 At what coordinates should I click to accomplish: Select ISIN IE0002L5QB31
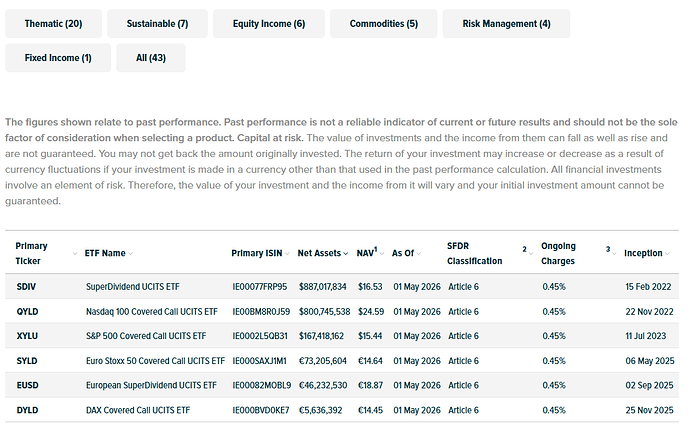[x=260, y=336]
